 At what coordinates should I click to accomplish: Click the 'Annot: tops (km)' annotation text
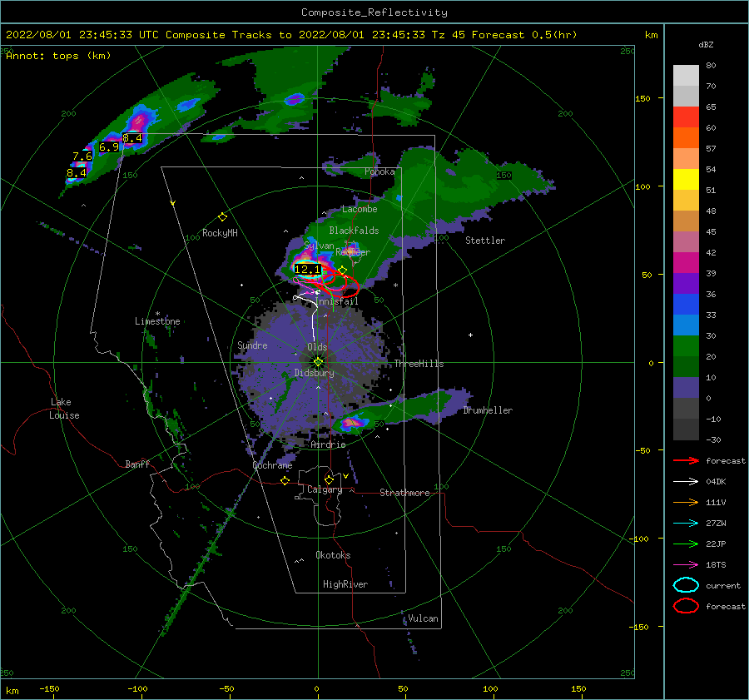[58, 56]
